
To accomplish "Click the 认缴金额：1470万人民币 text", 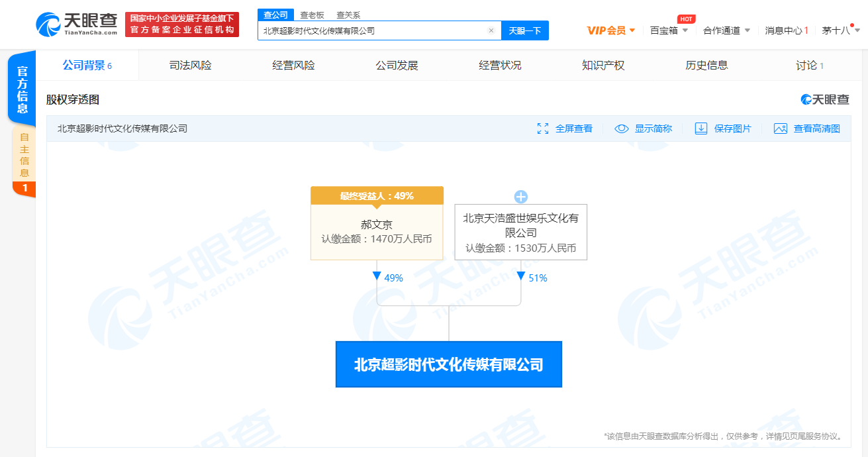I will pos(377,238).
